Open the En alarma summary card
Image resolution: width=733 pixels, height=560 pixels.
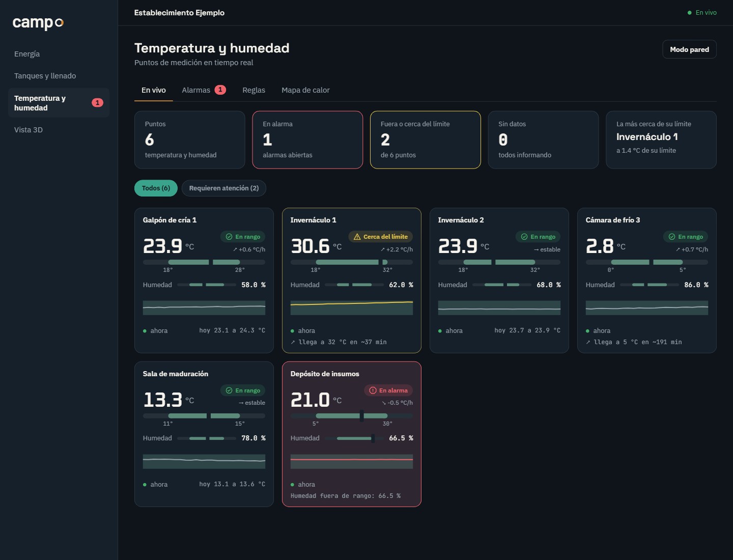point(307,139)
